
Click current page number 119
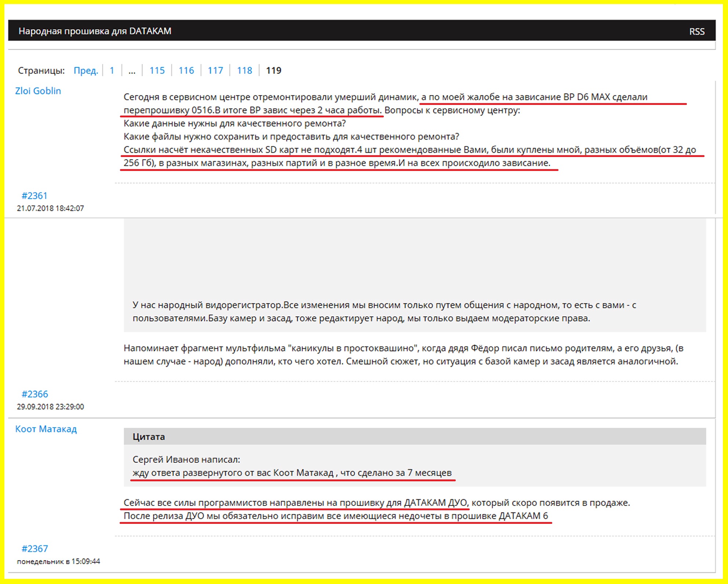(x=273, y=70)
